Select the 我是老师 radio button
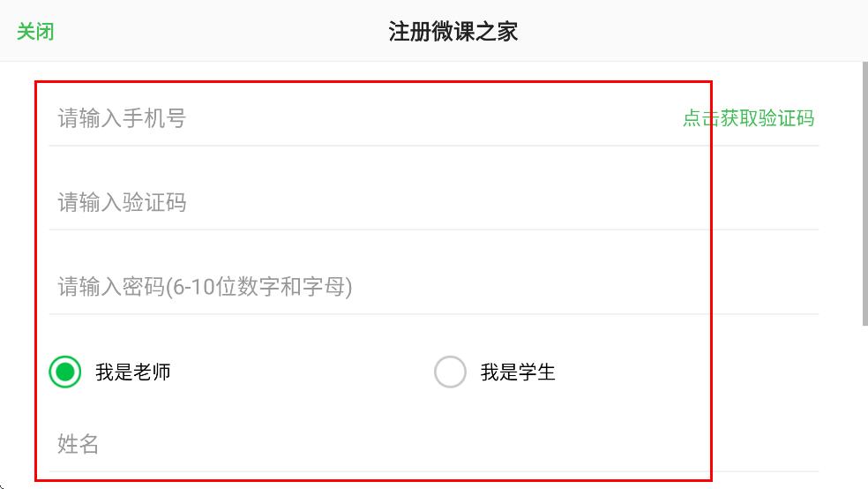Viewport: 868px width, 489px height. pos(65,372)
